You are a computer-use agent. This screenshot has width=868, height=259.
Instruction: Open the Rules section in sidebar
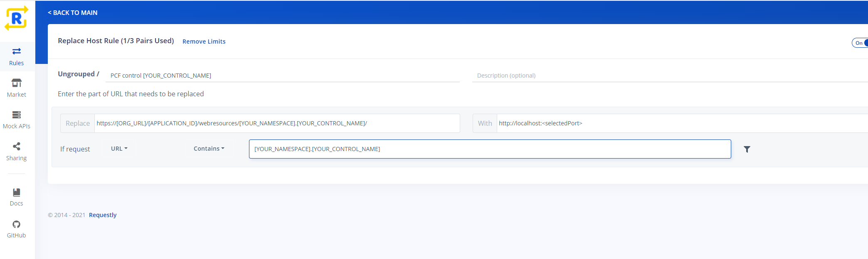click(x=17, y=57)
